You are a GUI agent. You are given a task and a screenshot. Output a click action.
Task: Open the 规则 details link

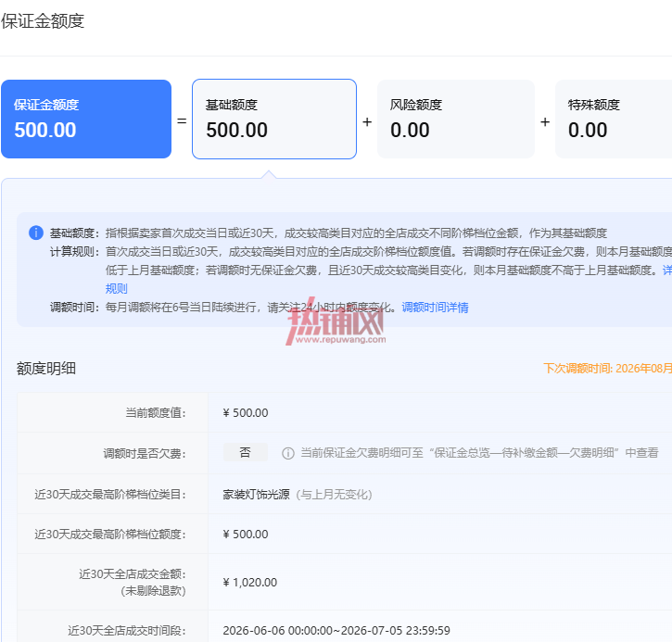[117, 288]
